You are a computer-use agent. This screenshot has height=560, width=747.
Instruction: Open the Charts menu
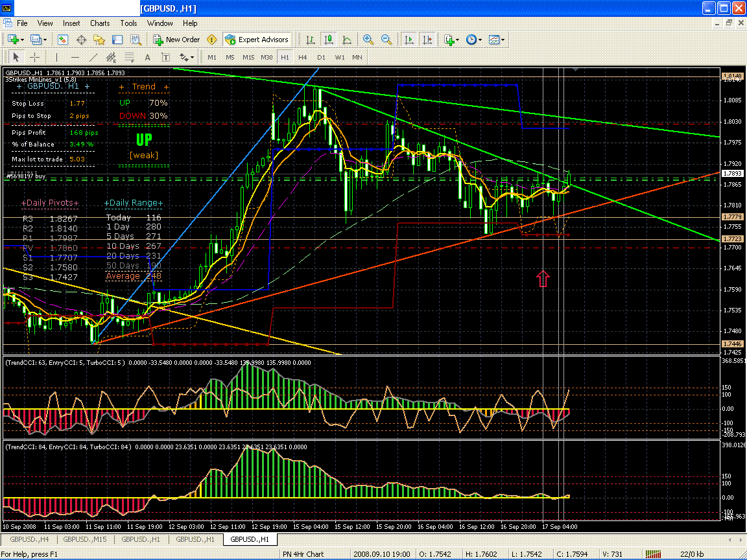point(100,23)
